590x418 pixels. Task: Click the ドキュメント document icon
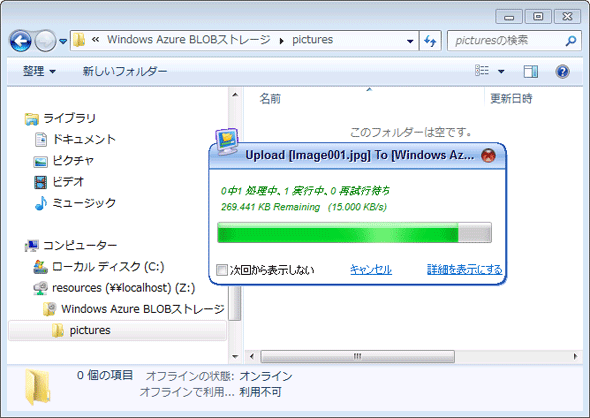[41, 140]
